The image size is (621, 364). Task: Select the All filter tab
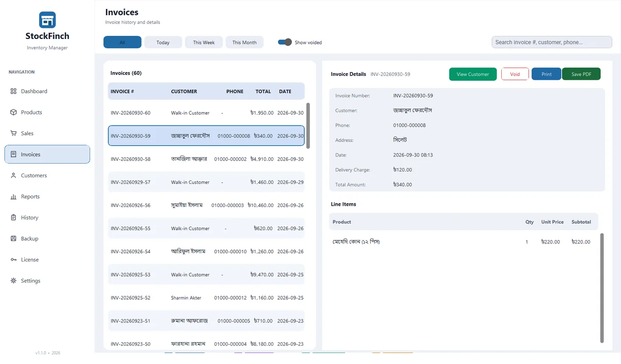(122, 42)
